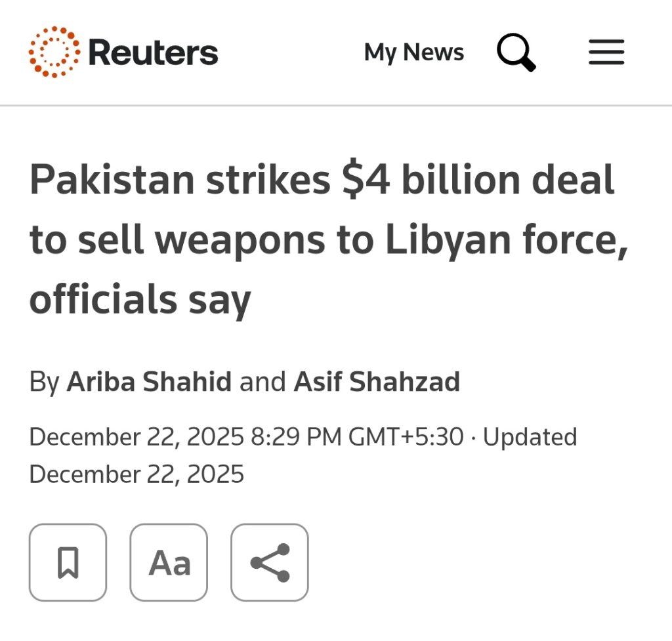
Task: Click the "By" byline label
Action: (44, 382)
